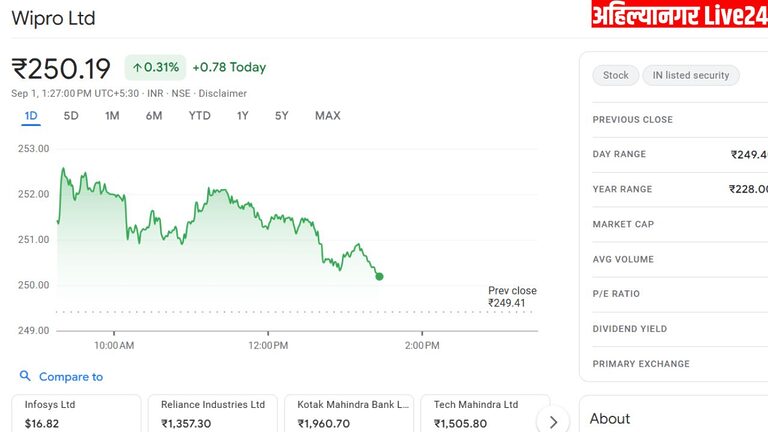Screen dimensions: 768x432
Task: Click the green price endpoint dot
Action: (379, 276)
